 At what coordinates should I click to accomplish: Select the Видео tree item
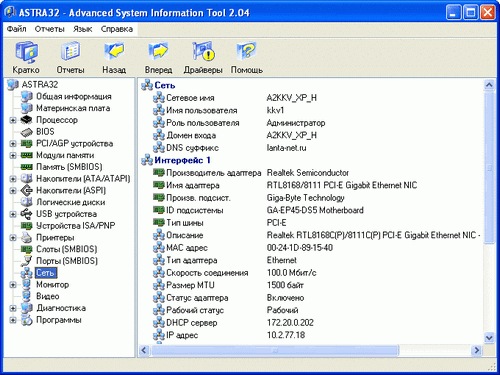click(x=48, y=296)
